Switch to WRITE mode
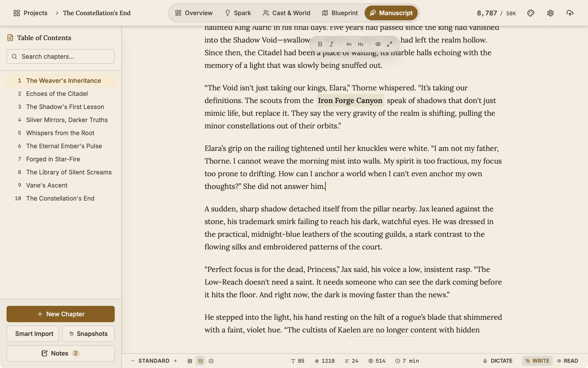Image resolution: width=588 pixels, height=368 pixels. [537, 361]
